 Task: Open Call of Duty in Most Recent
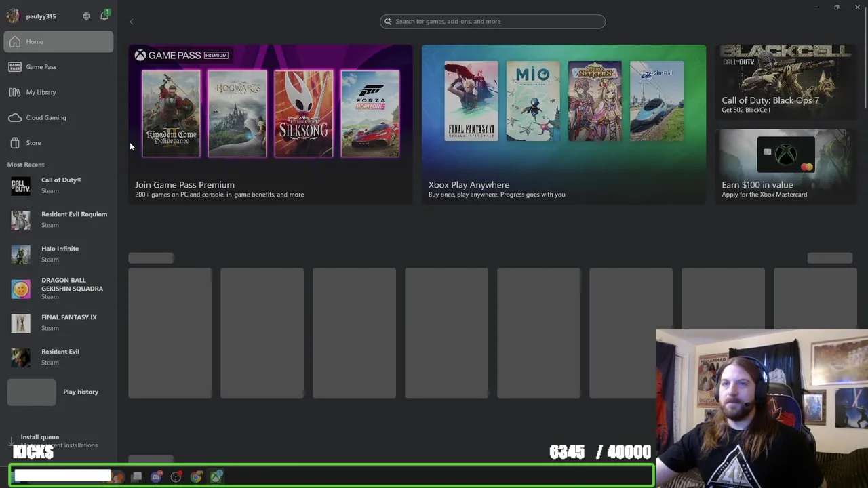(58, 186)
